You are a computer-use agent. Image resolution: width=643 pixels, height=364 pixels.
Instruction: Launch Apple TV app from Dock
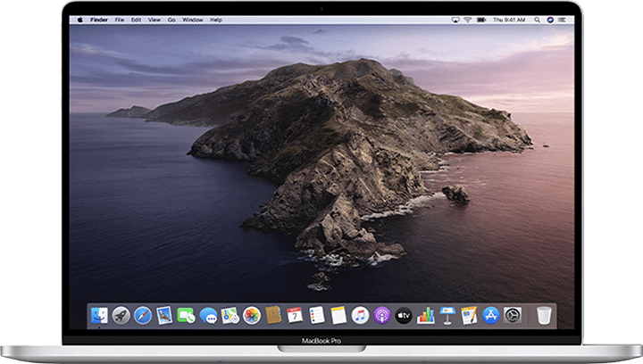pos(404,316)
